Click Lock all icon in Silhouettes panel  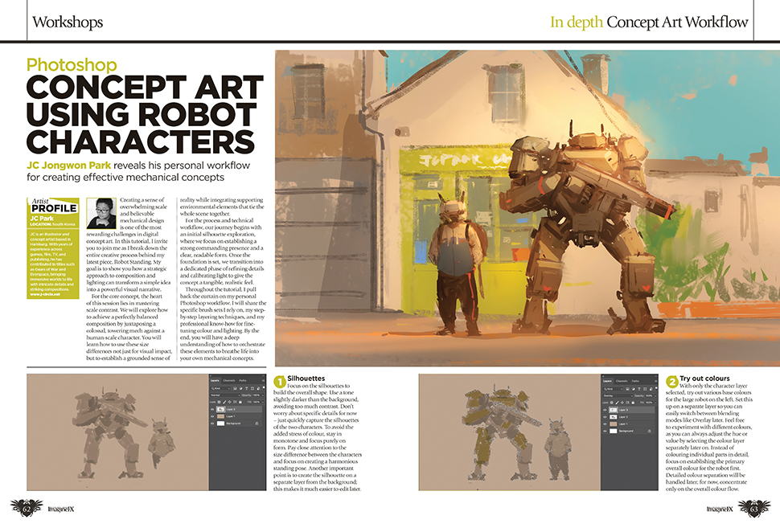click(x=240, y=402)
